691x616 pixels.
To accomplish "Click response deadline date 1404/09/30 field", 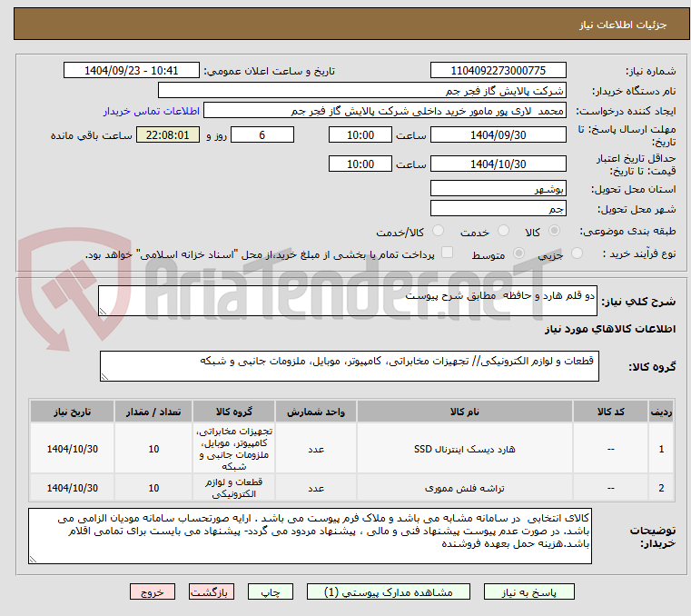I will (x=498, y=135).
